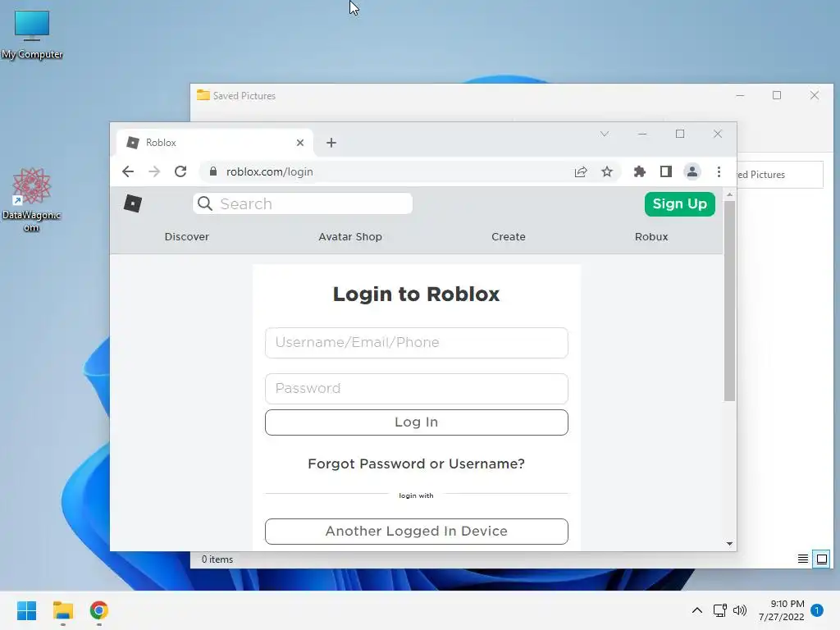840x630 pixels.
Task: Focus the Password field
Action: [x=416, y=389]
